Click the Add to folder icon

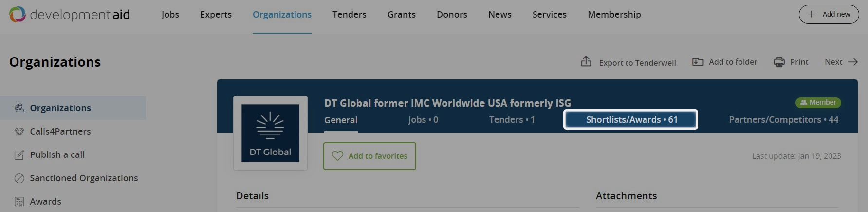click(x=698, y=62)
